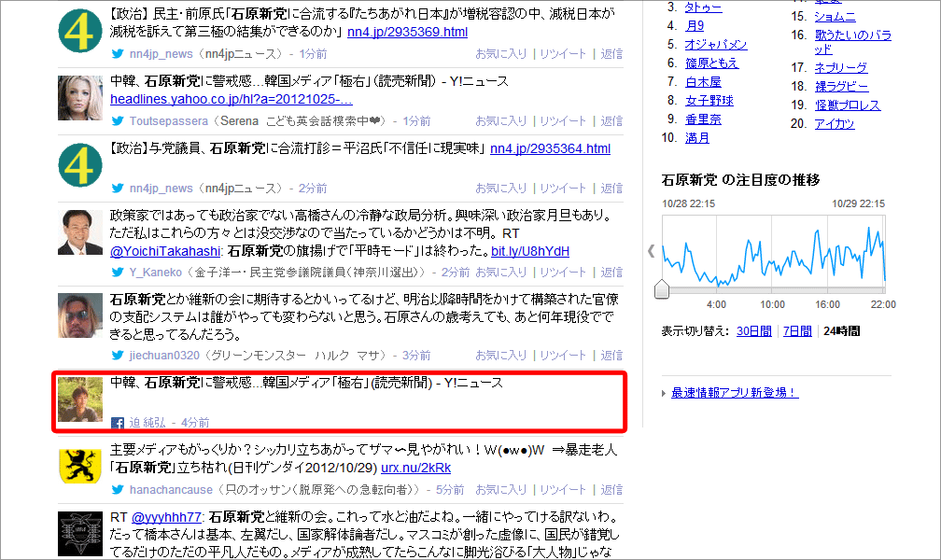Screen dimensions: 941x560
Task: Open the @YoichiTakahashi mention link
Action: click(x=165, y=251)
